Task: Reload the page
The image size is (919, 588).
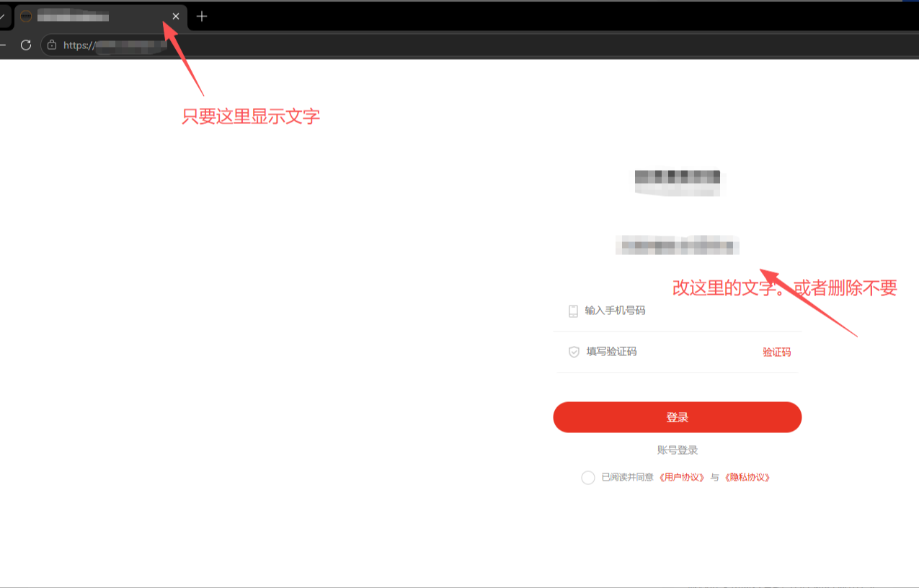Action: (26, 45)
